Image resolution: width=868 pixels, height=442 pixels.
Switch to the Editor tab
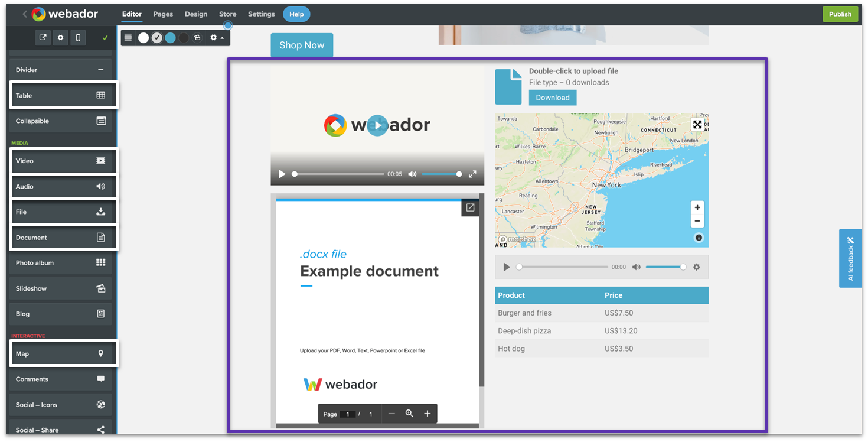(x=132, y=14)
